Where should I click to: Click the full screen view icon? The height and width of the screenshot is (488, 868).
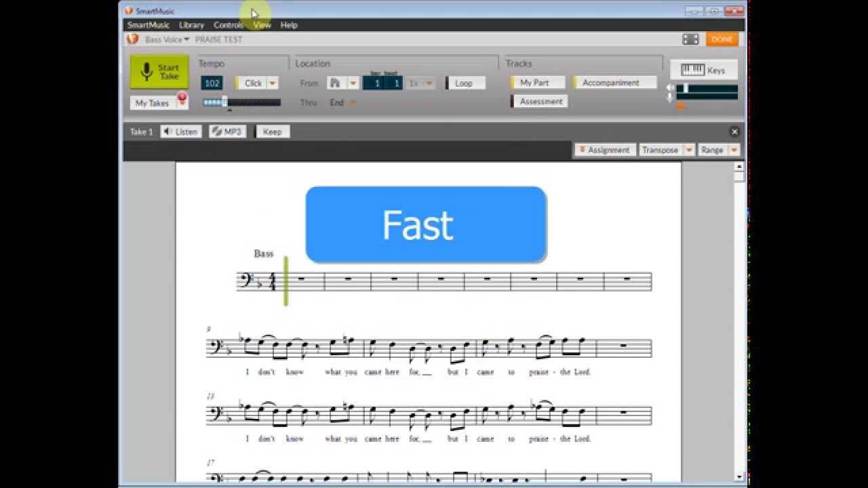690,39
